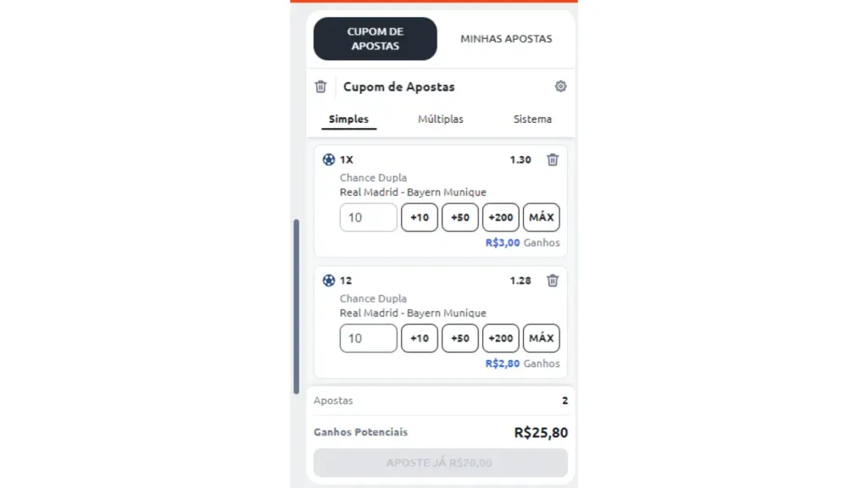Select the odds 1.28 on the 12 bet

(520, 280)
